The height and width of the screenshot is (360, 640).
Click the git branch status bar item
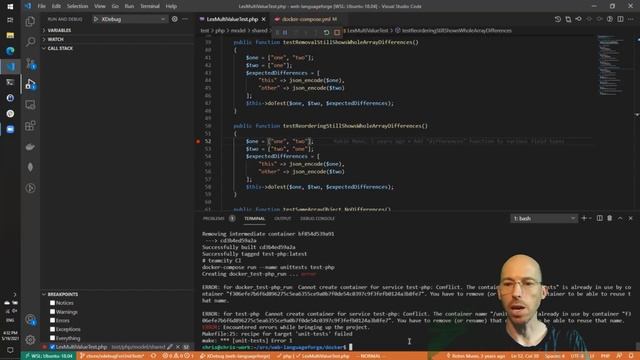coord(112,356)
